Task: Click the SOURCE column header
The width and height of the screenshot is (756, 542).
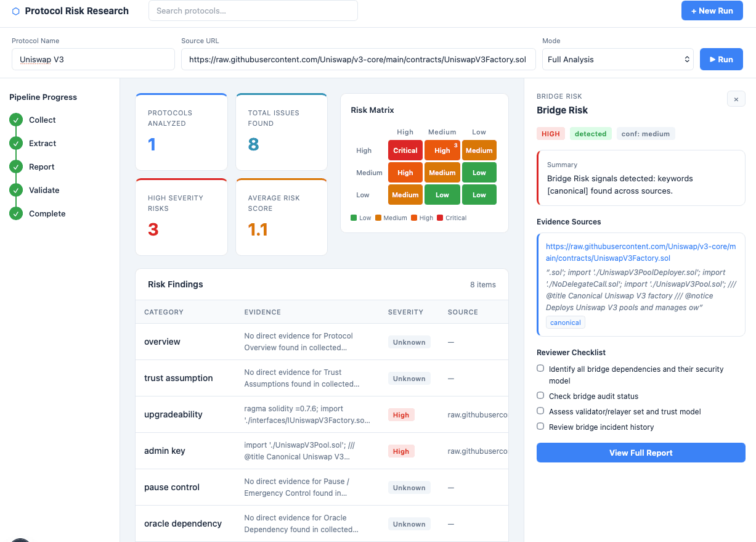Action: coord(463,312)
